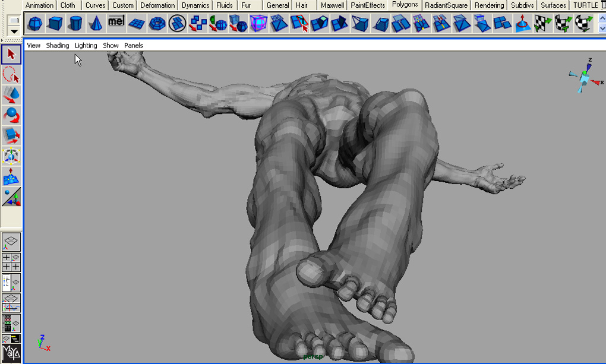
Task: Switch to the Maxwell shelf tab
Action: point(332,5)
